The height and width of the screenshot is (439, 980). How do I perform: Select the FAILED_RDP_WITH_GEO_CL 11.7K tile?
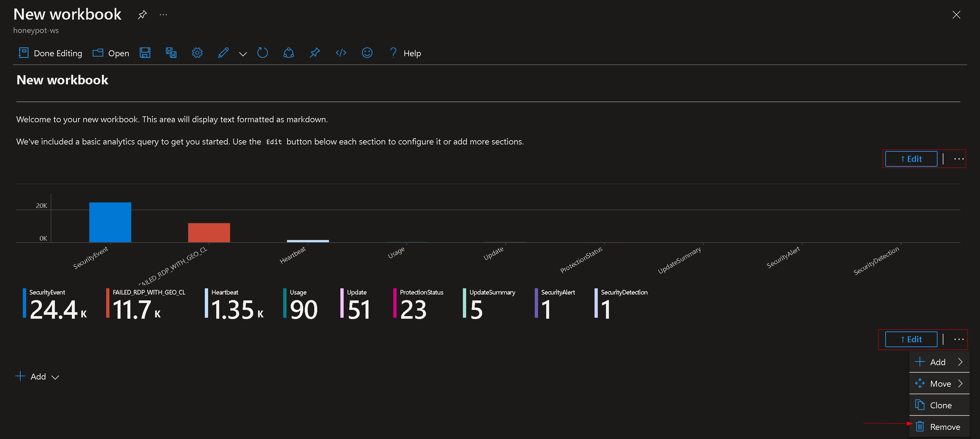146,304
